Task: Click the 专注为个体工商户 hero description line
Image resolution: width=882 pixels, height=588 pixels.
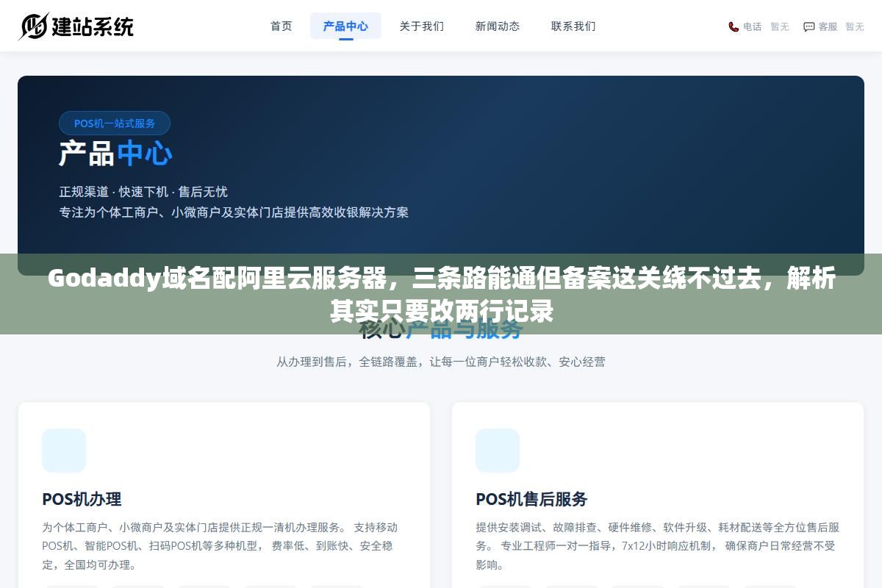Action: point(234,212)
